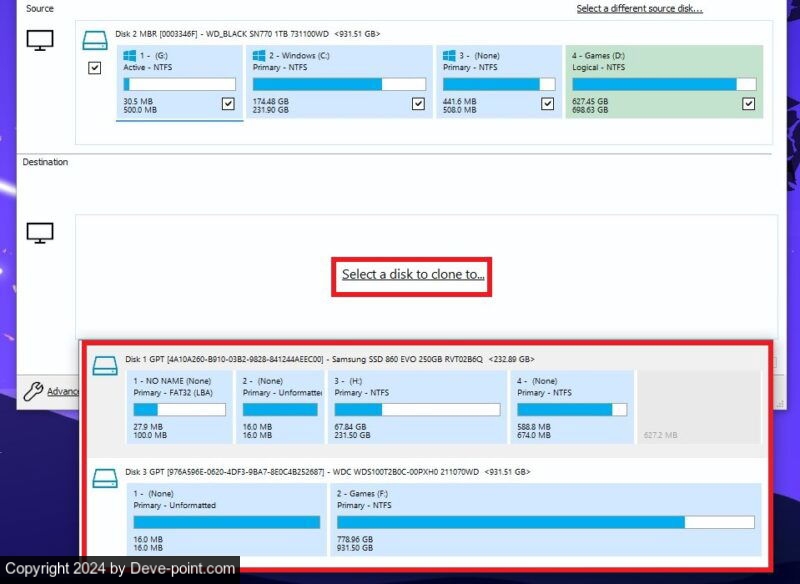Click the Destination monitor icon
The width and height of the screenshot is (800, 584).
39,233
